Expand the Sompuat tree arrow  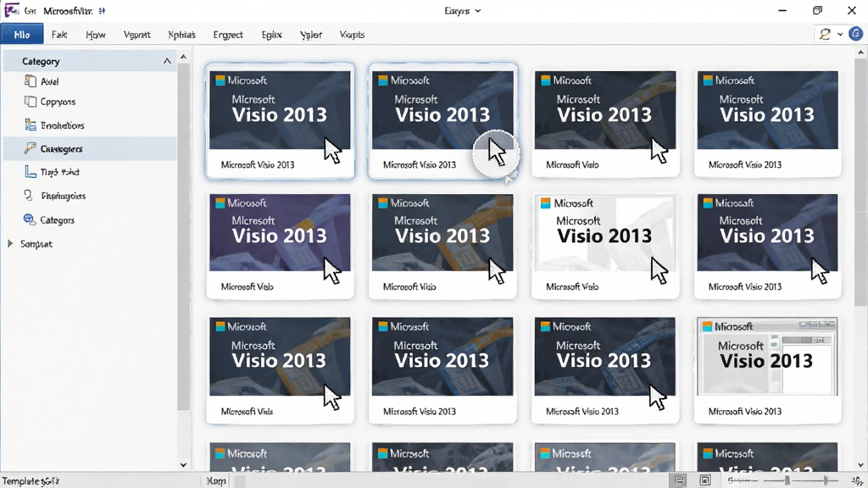click(10, 243)
